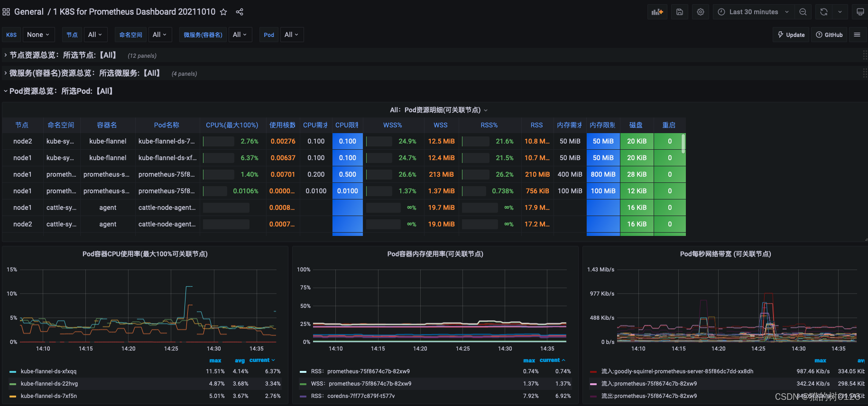Sort table by Pod名称 column

coord(166,125)
